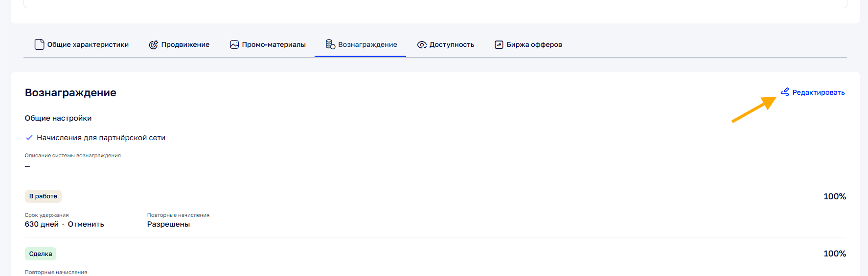Click the Начисления для партнёрской сети label

point(101,138)
